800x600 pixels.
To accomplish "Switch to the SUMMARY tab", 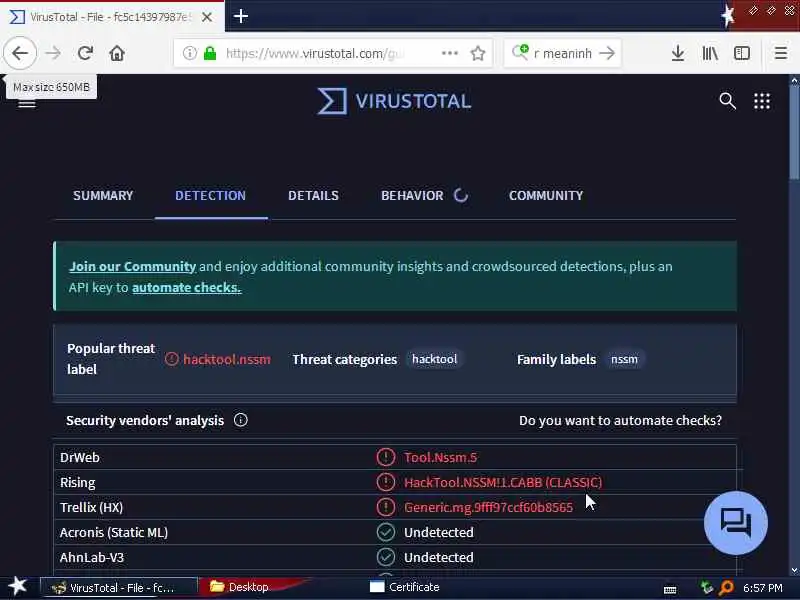I will tap(103, 195).
